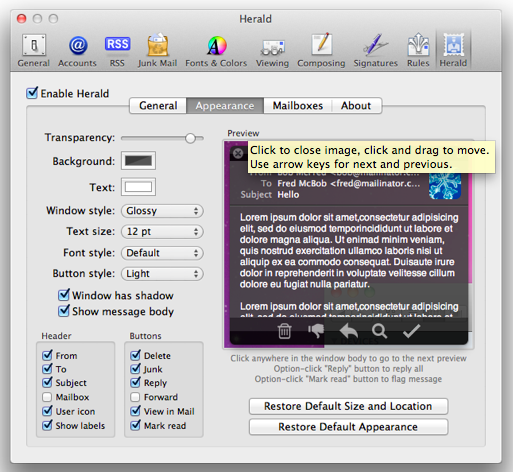
Task: Open the Text color well
Action: pos(138,187)
